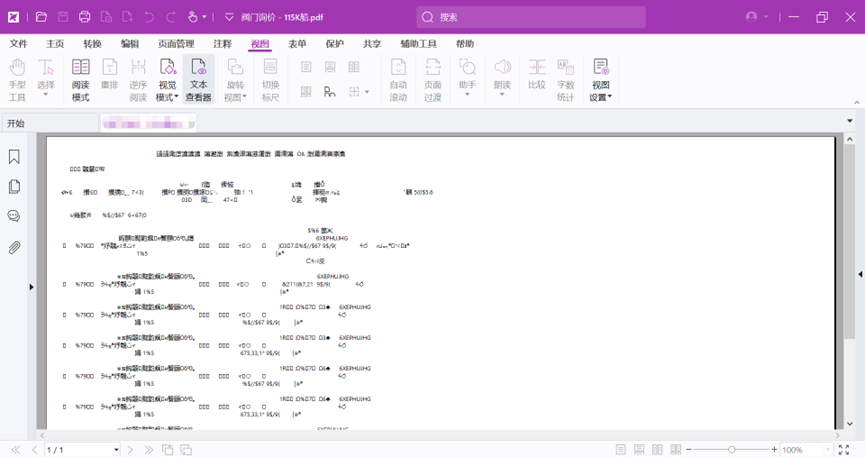865x457 pixels.
Task: Click the 开始 start tab
Action: 16,124
